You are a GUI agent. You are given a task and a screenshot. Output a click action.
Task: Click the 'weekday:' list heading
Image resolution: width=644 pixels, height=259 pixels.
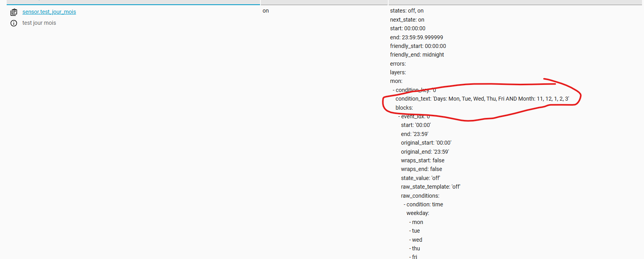pos(417,213)
